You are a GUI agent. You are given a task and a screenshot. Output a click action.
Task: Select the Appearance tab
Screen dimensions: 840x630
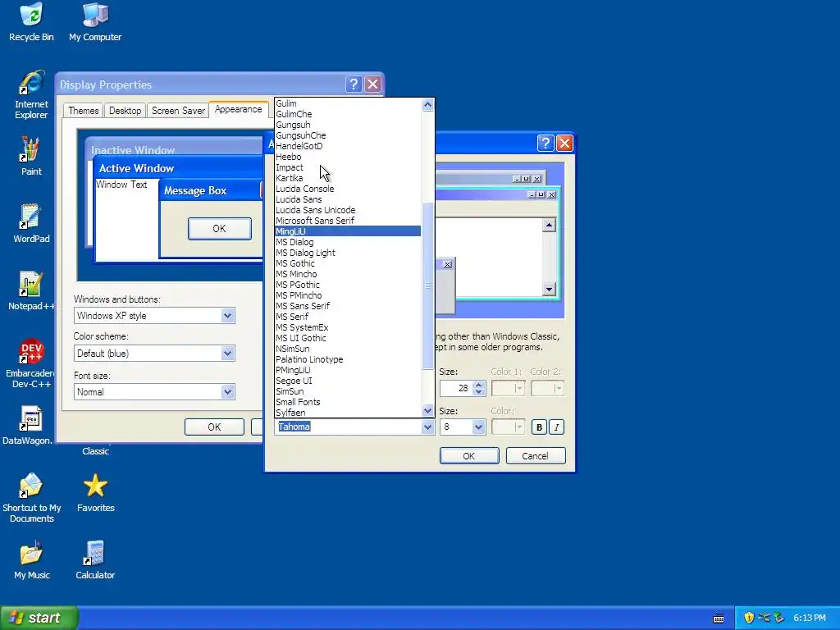point(239,109)
